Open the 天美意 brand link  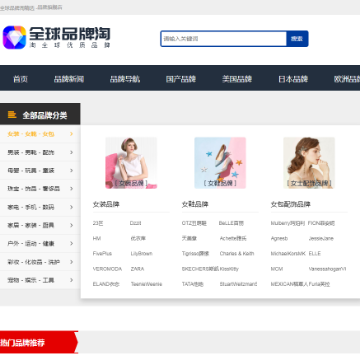coord(189,238)
